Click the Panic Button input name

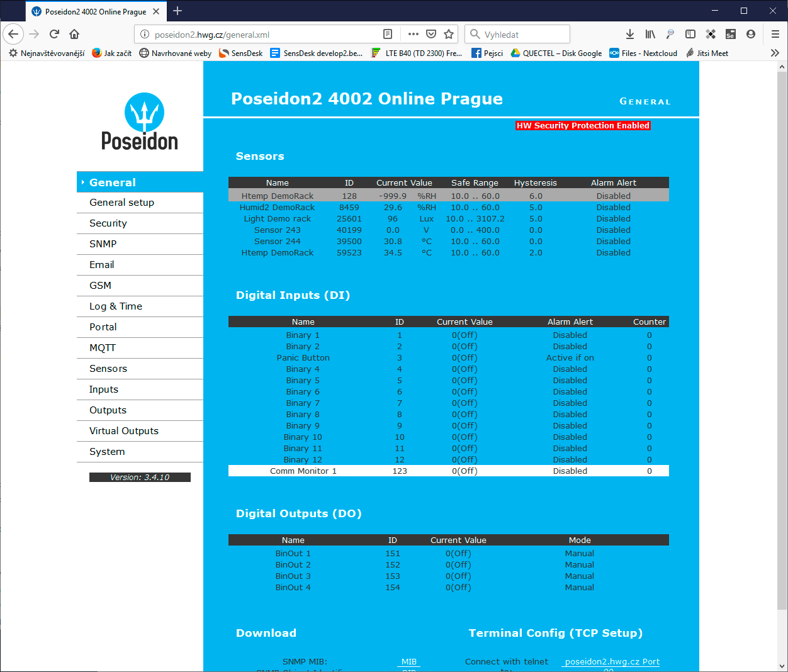click(303, 358)
